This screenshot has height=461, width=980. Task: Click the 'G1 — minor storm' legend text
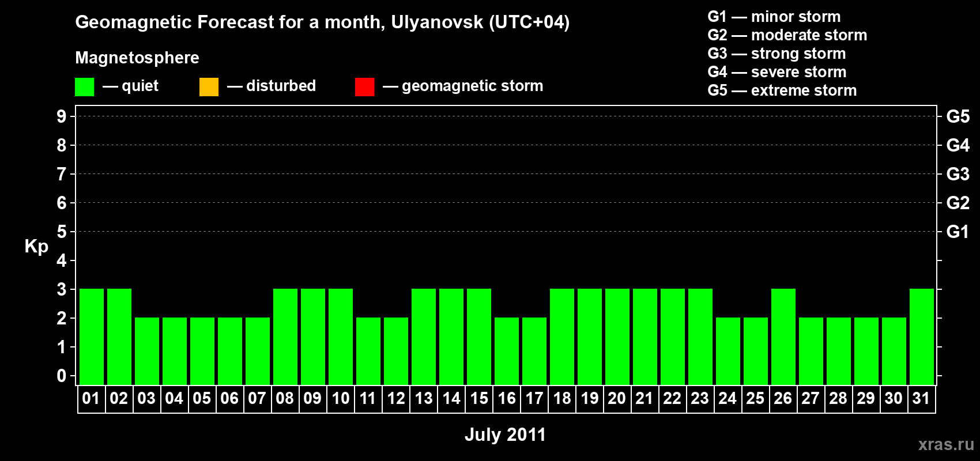point(774,17)
